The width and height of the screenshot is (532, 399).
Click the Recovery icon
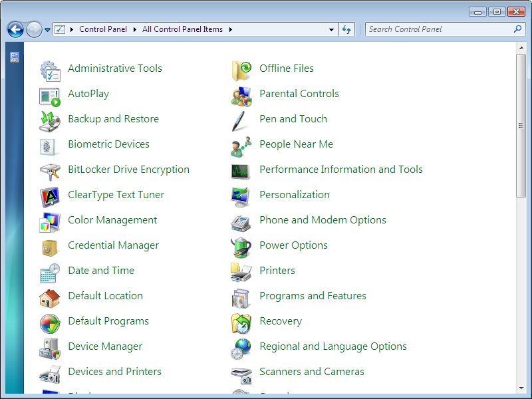coord(241,324)
